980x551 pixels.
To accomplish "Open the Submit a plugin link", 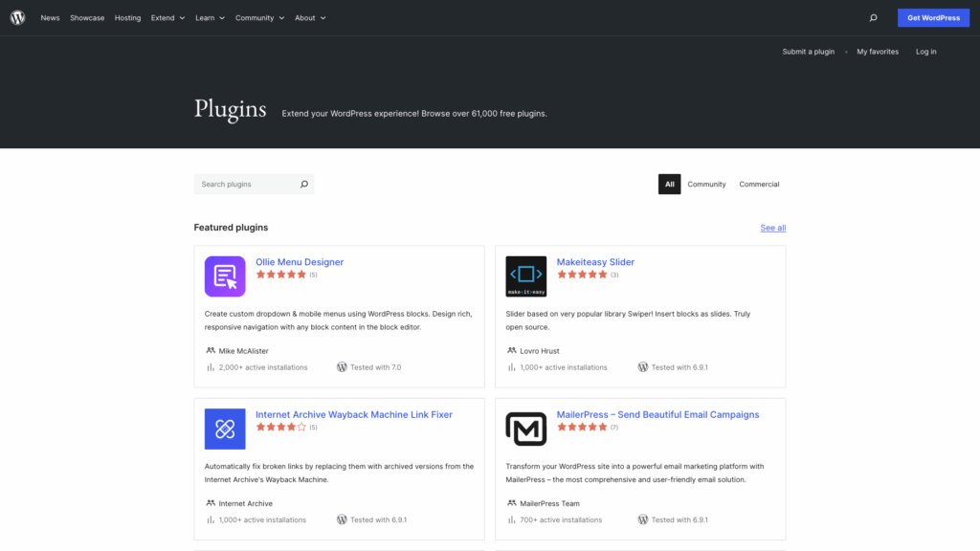I will 808,52.
